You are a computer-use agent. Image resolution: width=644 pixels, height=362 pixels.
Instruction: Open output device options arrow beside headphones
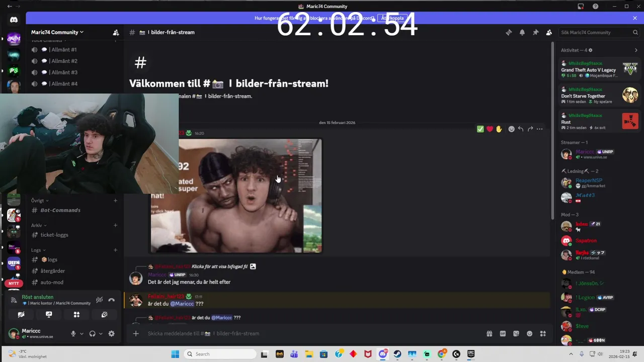[101, 334]
